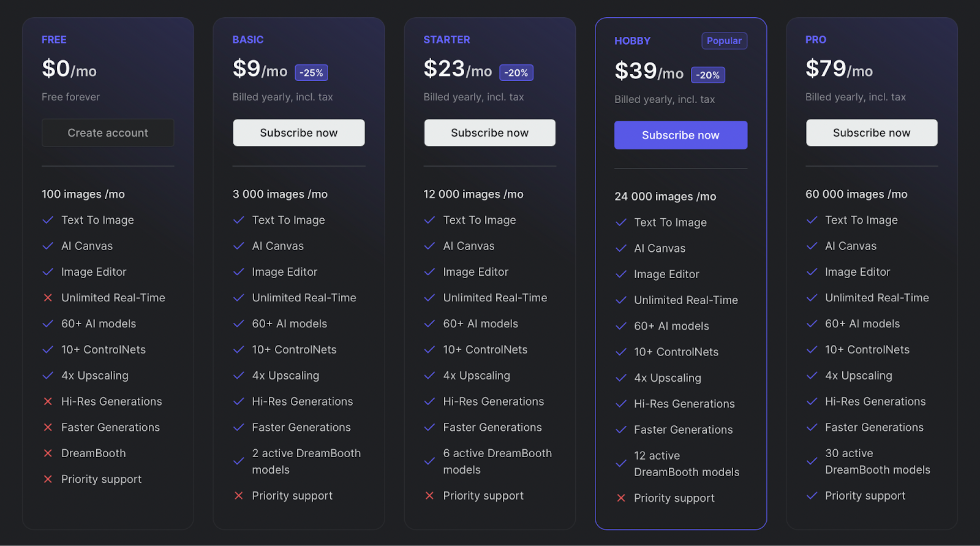Click 'Billed yearly, incl. tax' under Basic price

(283, 97)
